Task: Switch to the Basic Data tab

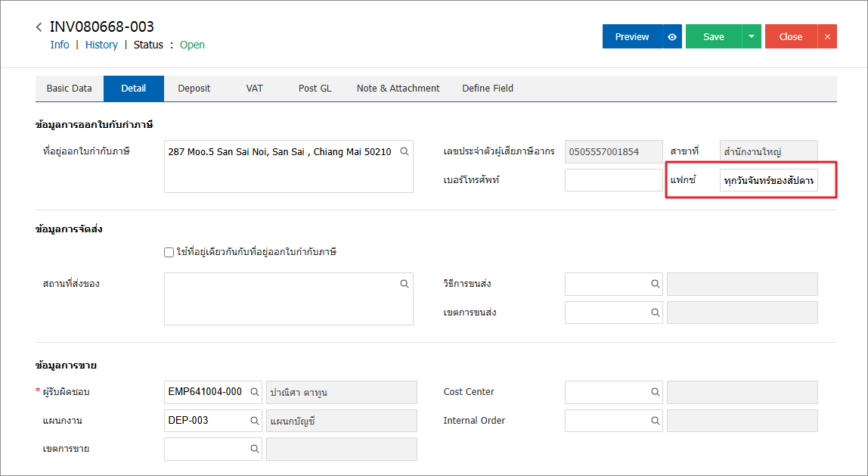Action: tap(70, 89)
